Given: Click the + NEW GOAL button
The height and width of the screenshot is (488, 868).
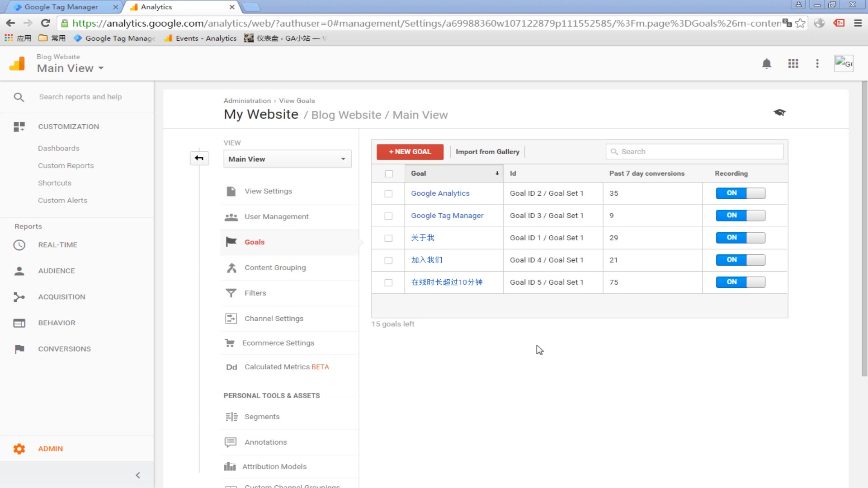Looking at the screenshot, I should 410,152.
